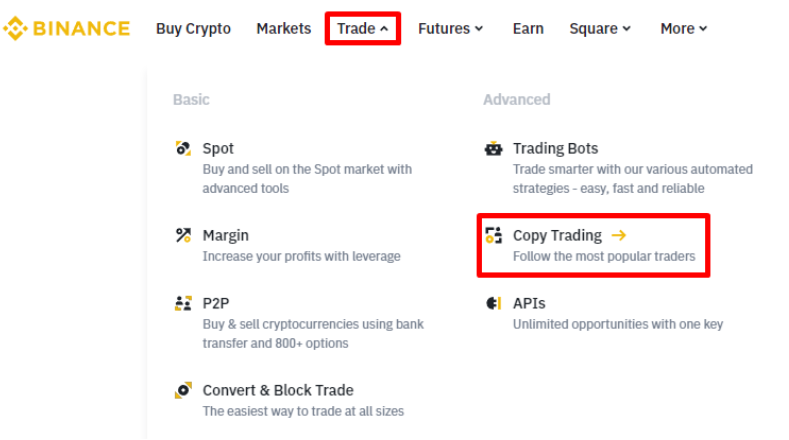Screen dimensions: 789x440
Task: Open the Earn menu item
Action: tap(527, 28)
